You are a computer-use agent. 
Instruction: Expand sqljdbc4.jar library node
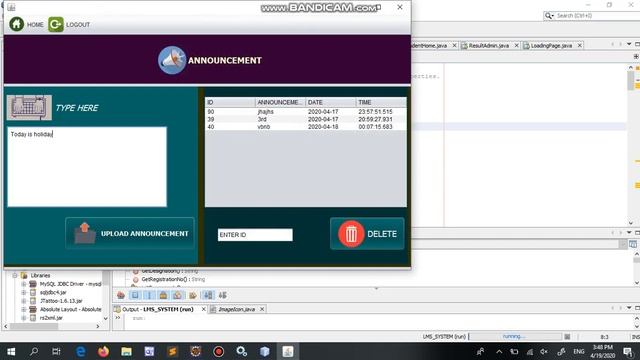point(24,293)
